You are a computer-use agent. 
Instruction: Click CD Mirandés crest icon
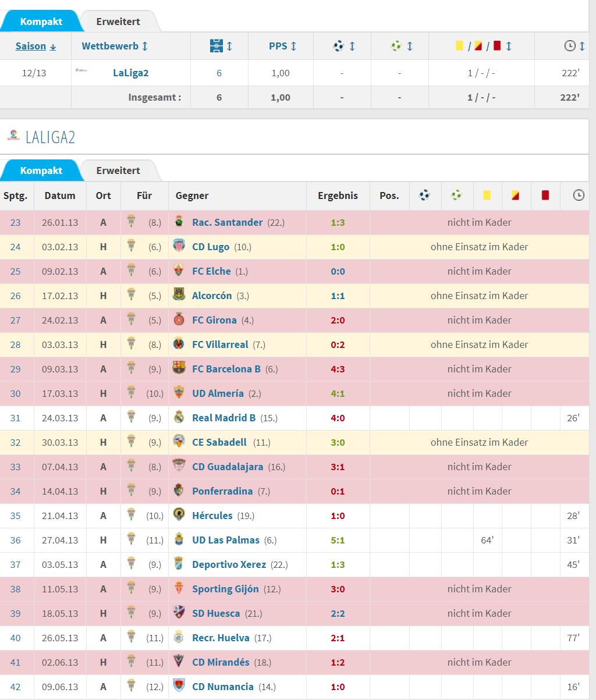pos(179,662)
